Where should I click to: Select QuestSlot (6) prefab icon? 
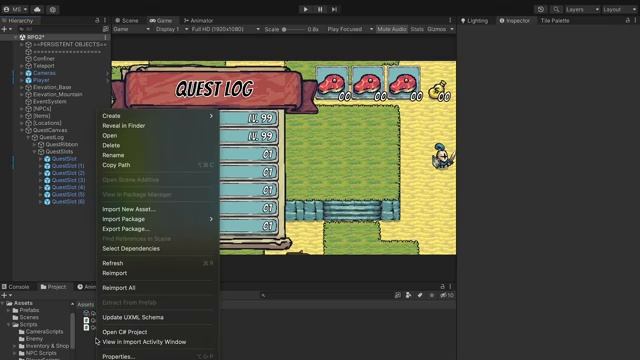tap(47, 202)
